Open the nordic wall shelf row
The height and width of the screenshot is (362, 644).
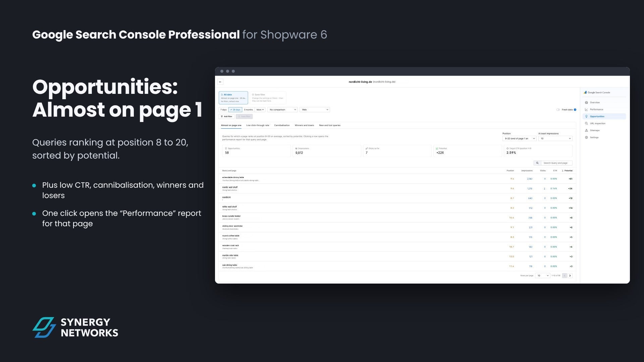click(x=397, y=188)
